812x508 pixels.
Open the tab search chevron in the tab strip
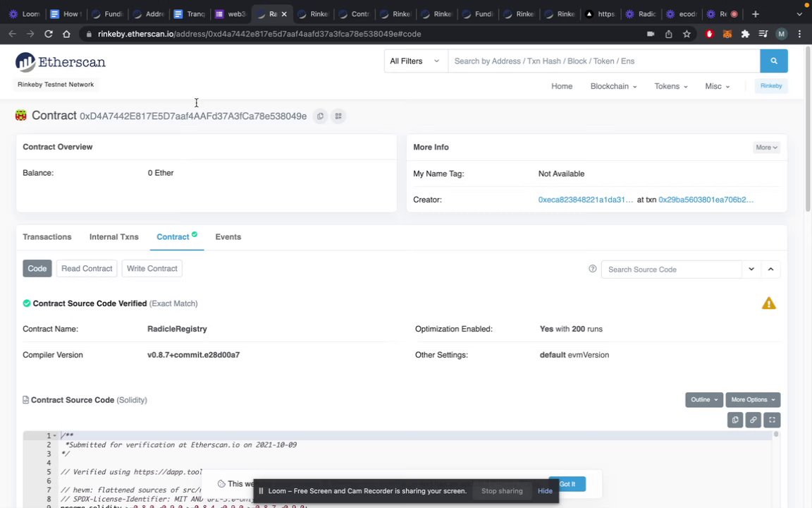point(799,14)
